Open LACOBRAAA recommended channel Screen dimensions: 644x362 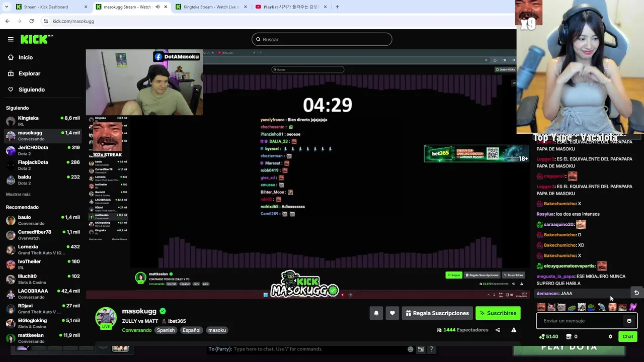pyautogui.click(x=42, y=294)
